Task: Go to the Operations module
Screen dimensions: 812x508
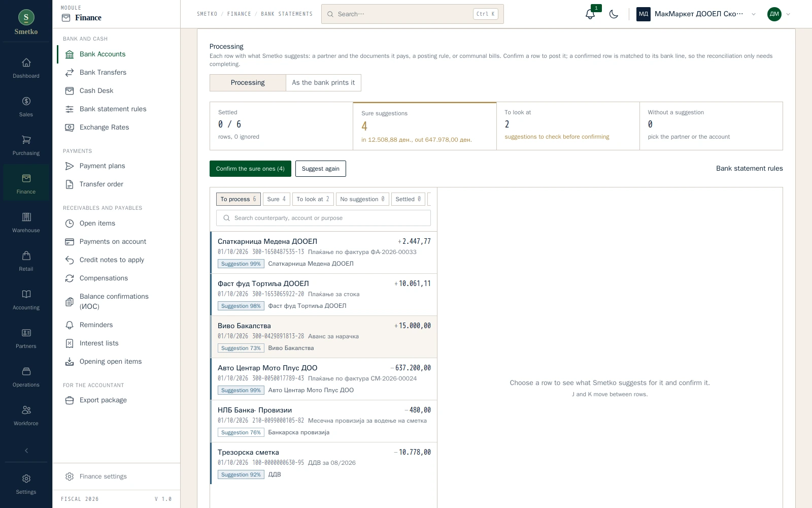Action: point(26,377)
